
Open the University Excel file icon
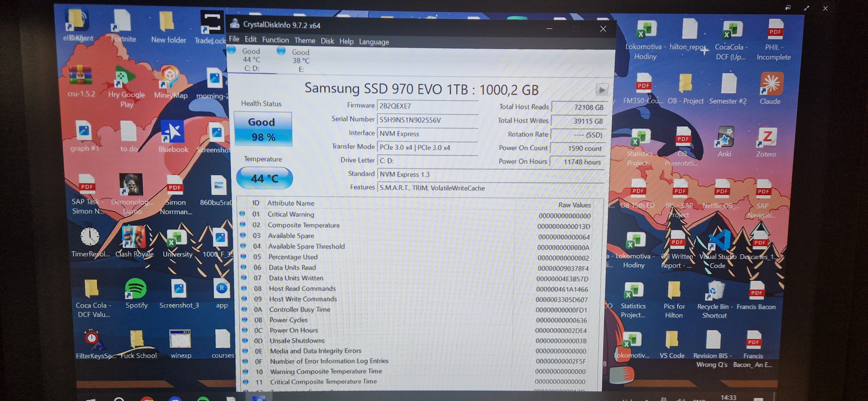[x=177, y=243]
